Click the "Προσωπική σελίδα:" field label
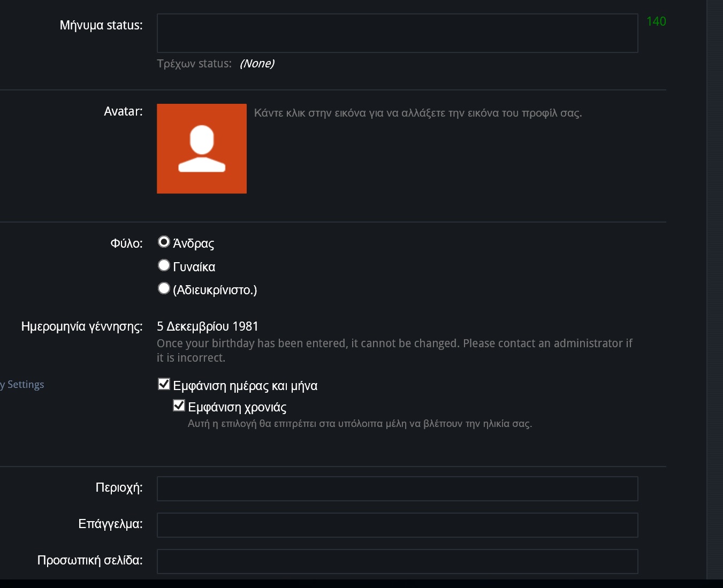 (90, 560)
